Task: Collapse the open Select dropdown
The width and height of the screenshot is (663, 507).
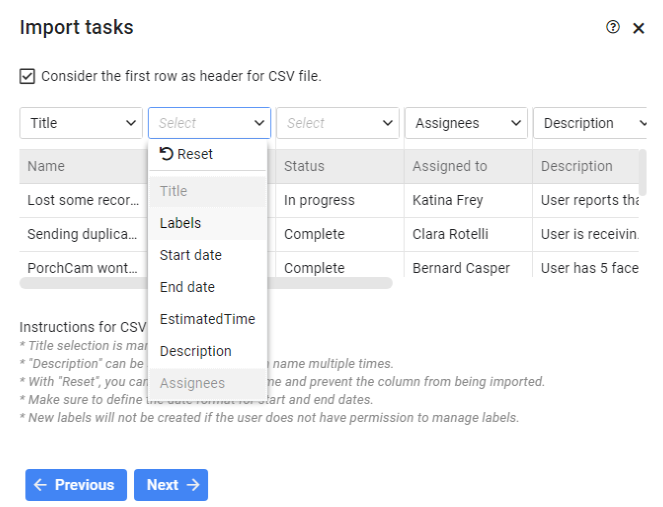Action: (x=209, y=123)
